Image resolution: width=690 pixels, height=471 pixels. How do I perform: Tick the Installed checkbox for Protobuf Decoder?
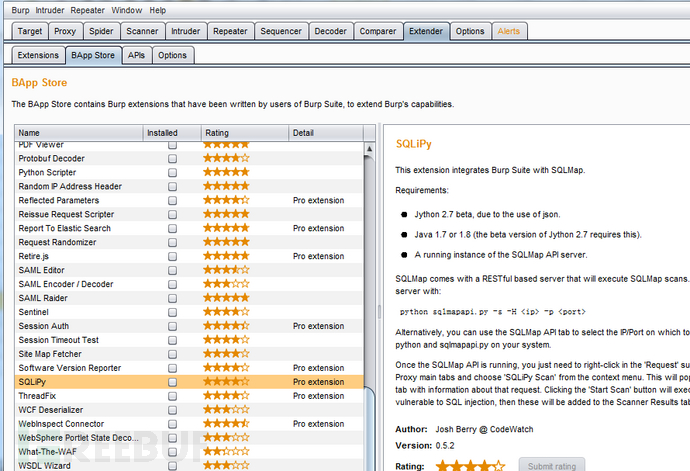point(172,158)
